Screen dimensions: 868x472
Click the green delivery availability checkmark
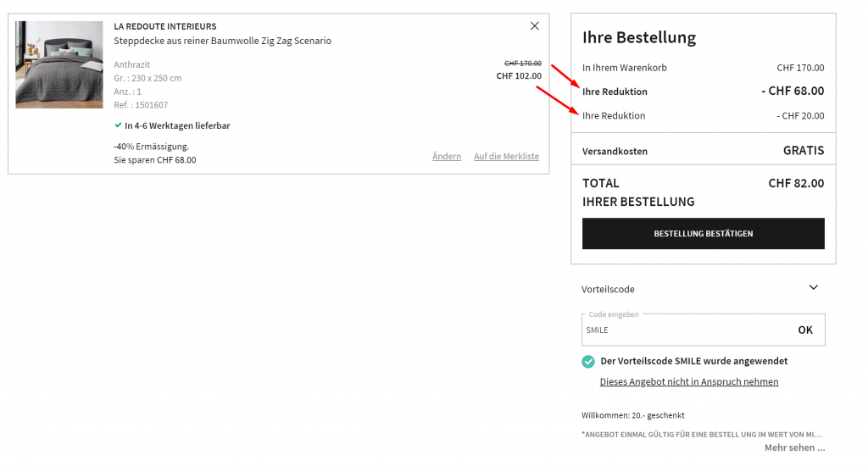pyautogui.click(x=118, y=125)
